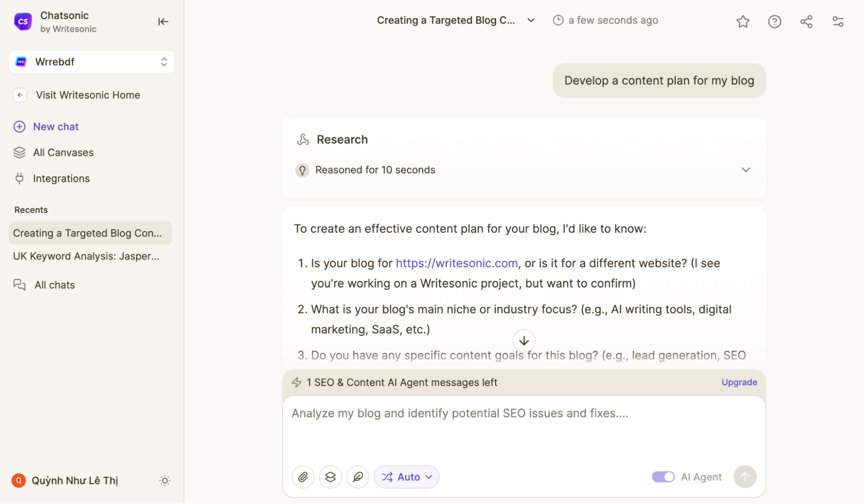The height and width of the screenshot is (504, 864).
Task: Open the canvas stack icon in input bar
Action: pyautogui.click(x=330, y=477)
